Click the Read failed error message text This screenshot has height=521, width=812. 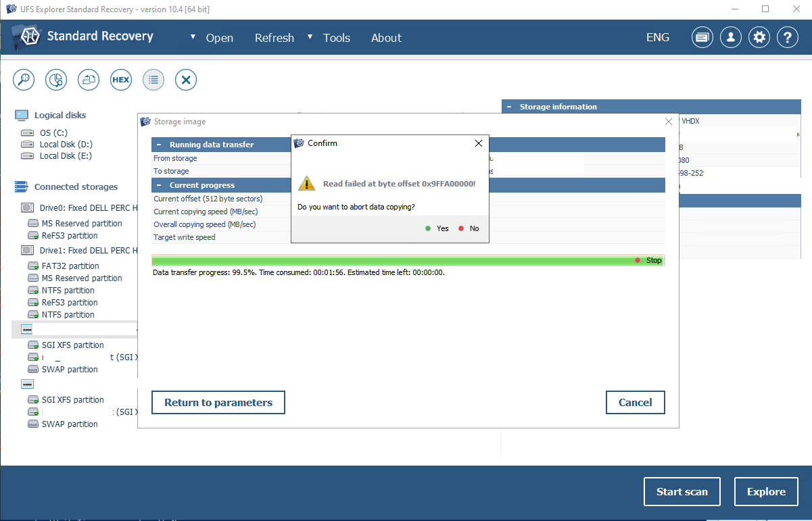[x=399, y=184]
